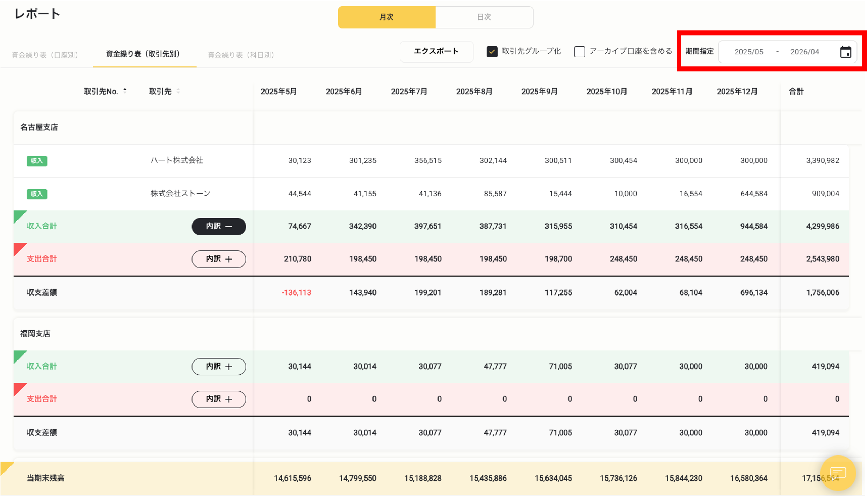This screenshot has height=496, width=868.
Task: Open the calendar icon in period selector
Action: tap(845, 52)
